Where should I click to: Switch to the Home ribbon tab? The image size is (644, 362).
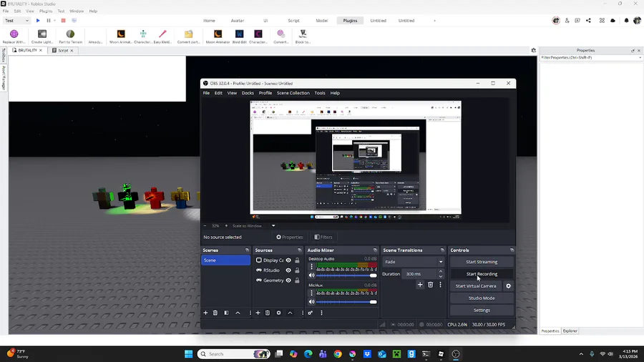pos(209,21)
